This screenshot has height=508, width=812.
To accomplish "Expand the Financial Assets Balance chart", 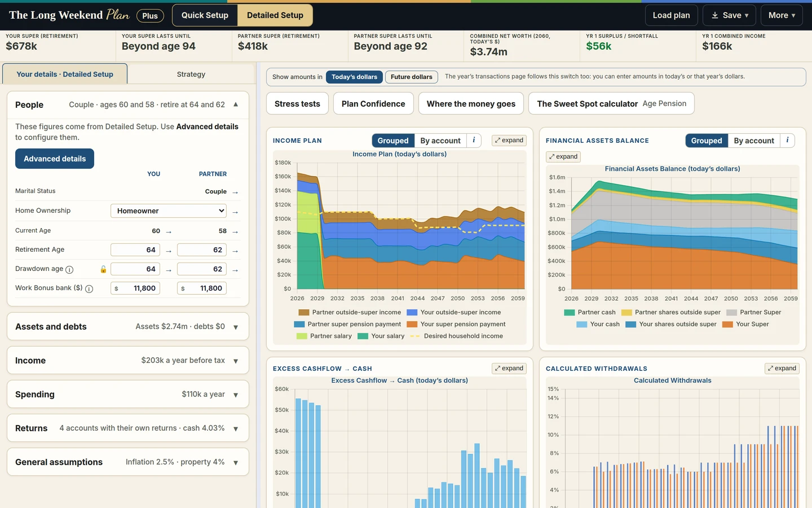I will 563,157.
